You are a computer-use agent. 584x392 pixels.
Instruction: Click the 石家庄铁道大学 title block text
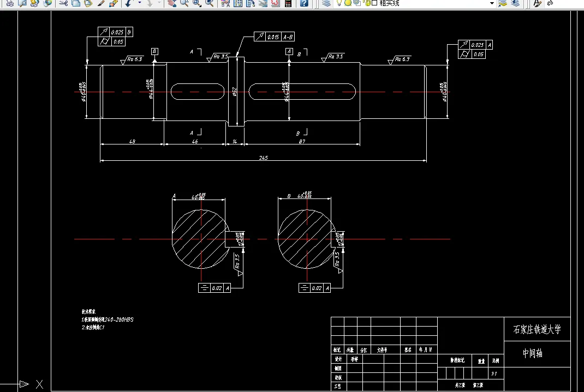[537, 329]
